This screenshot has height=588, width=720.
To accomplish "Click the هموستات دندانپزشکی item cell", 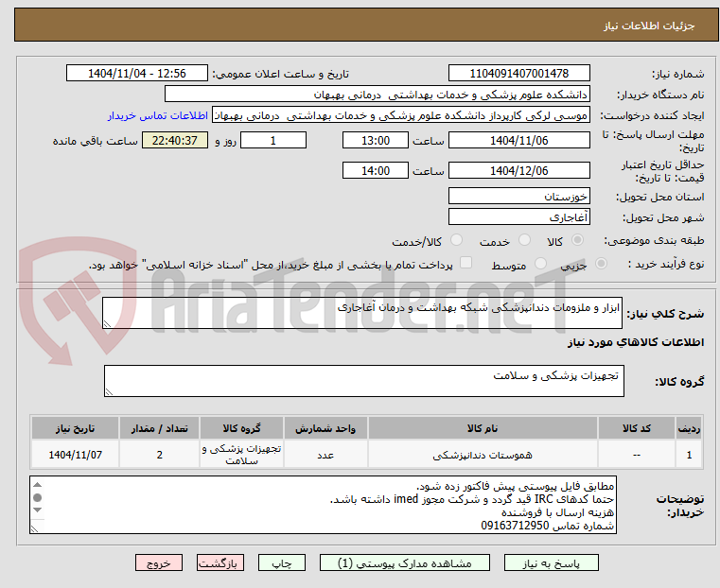I will (483, 455).
